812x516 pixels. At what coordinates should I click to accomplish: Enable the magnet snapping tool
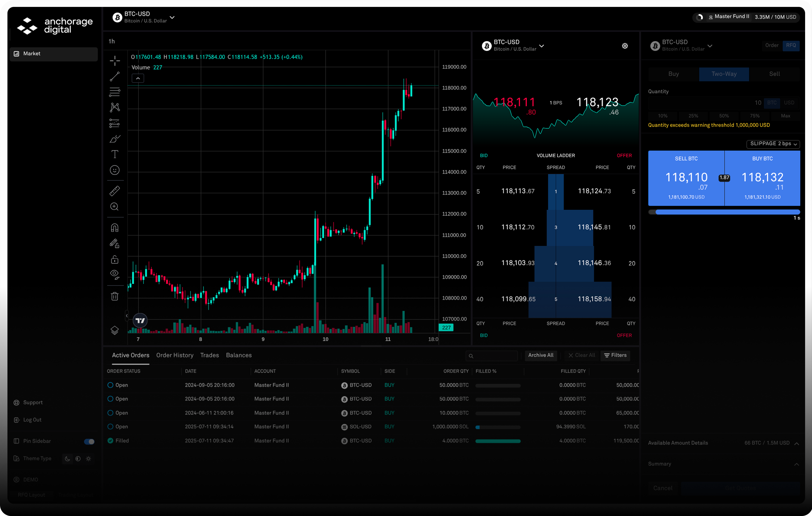[x=115, y=227]
